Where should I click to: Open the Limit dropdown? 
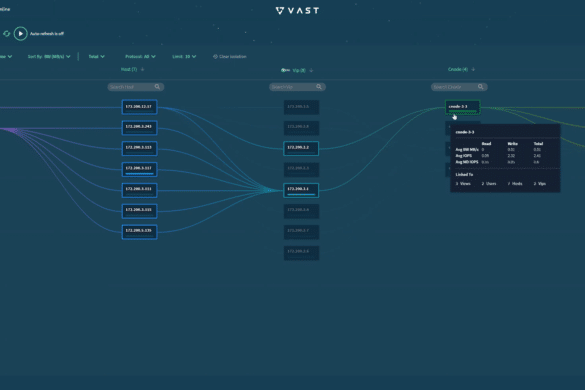pyautogui.click(x=184, y=57)
